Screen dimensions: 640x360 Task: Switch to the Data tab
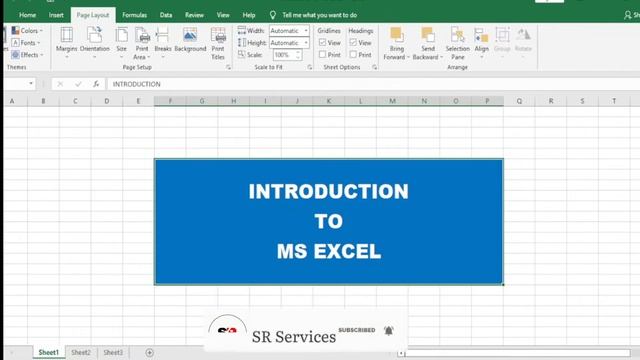tap(166, 15)
